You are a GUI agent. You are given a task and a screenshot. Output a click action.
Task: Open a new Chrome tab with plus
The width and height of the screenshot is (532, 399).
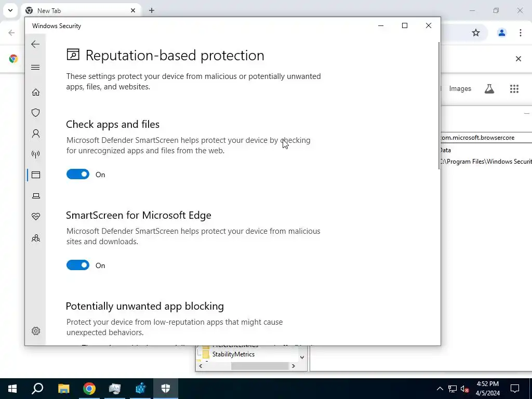[x=152, y=10]
